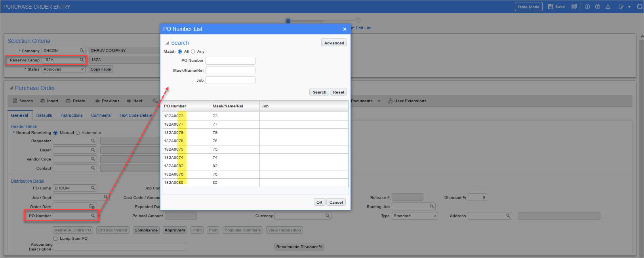Open the Buyer lookup magnifier
The height and width of the screenshot is (258, 644).
pos(93,150)
